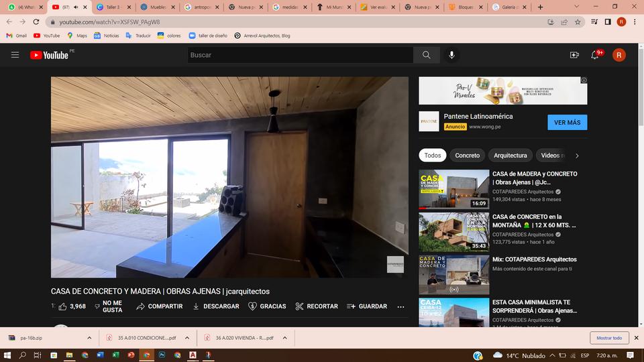Go to YouTube home via logo
Viewport: 644px width, 362px height.
point(49,55)
